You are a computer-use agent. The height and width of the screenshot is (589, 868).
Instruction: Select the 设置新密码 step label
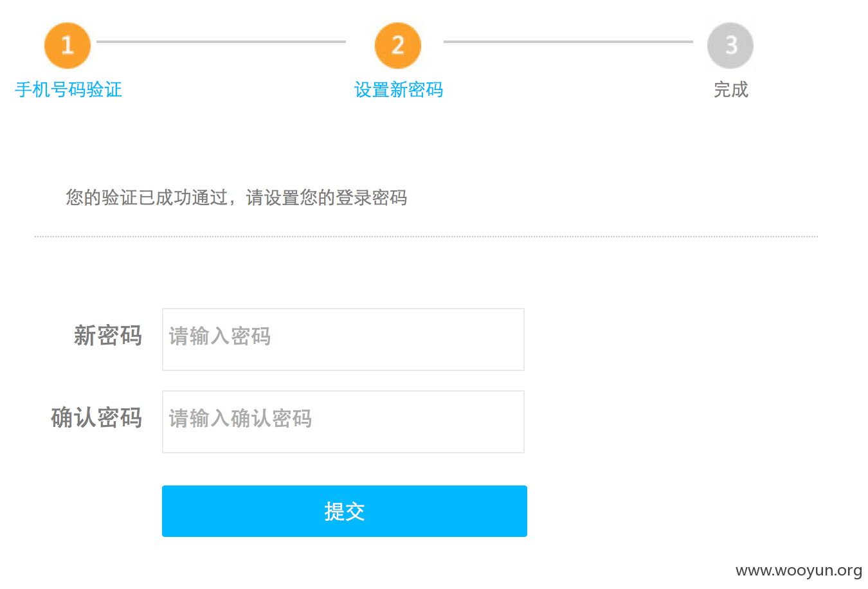(x=399, y=89)
